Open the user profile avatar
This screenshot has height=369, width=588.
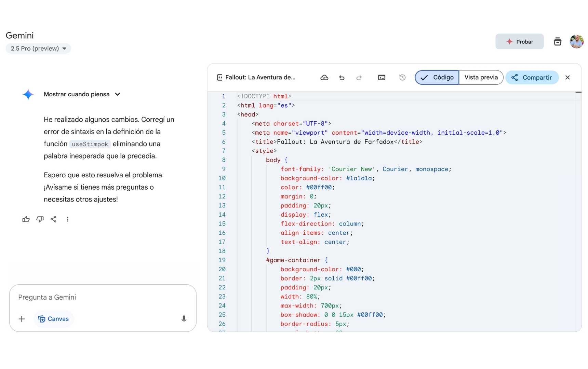tap(576, 42)
